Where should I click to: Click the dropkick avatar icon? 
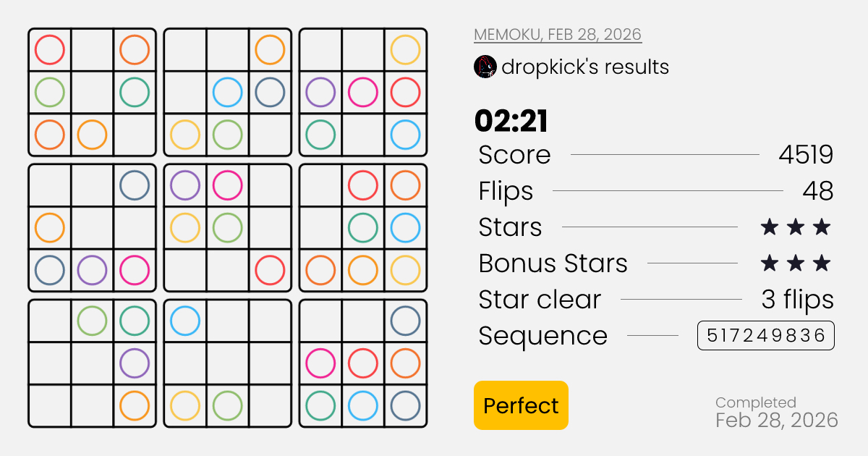(485, 67)
